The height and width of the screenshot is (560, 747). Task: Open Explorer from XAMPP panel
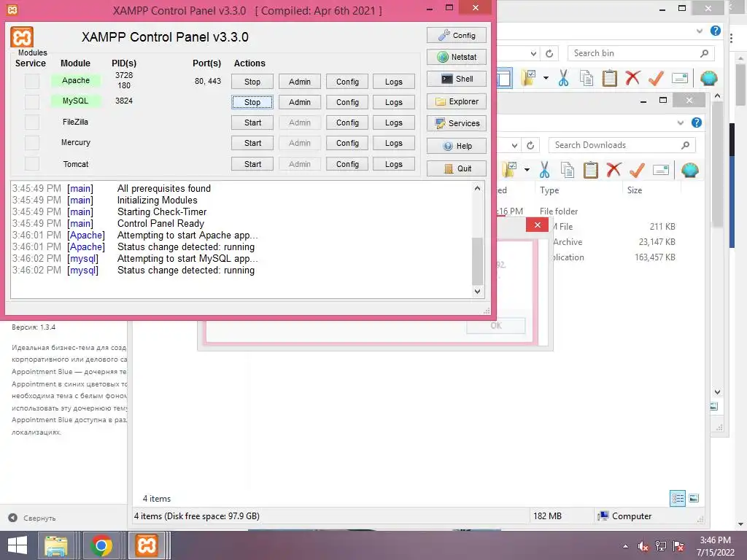457,101
